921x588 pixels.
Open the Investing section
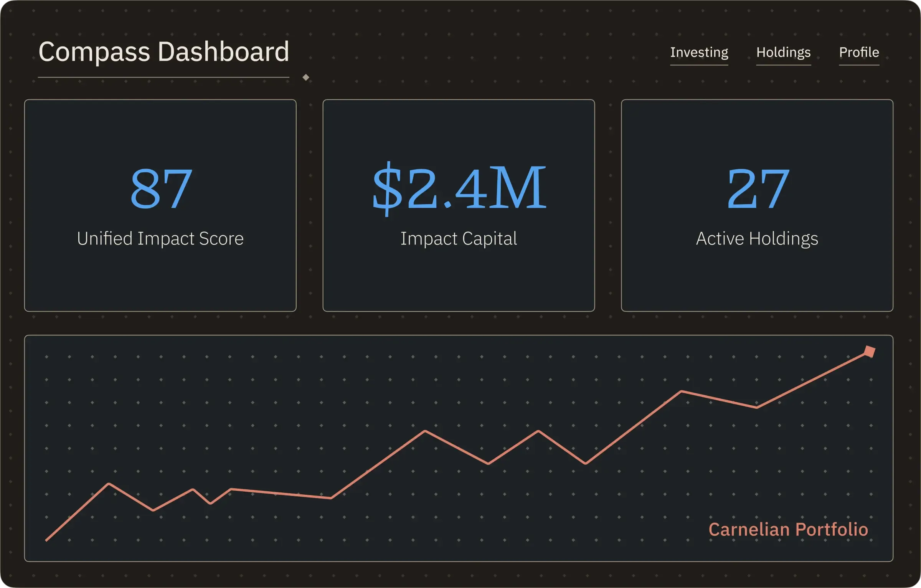point(699,52)
